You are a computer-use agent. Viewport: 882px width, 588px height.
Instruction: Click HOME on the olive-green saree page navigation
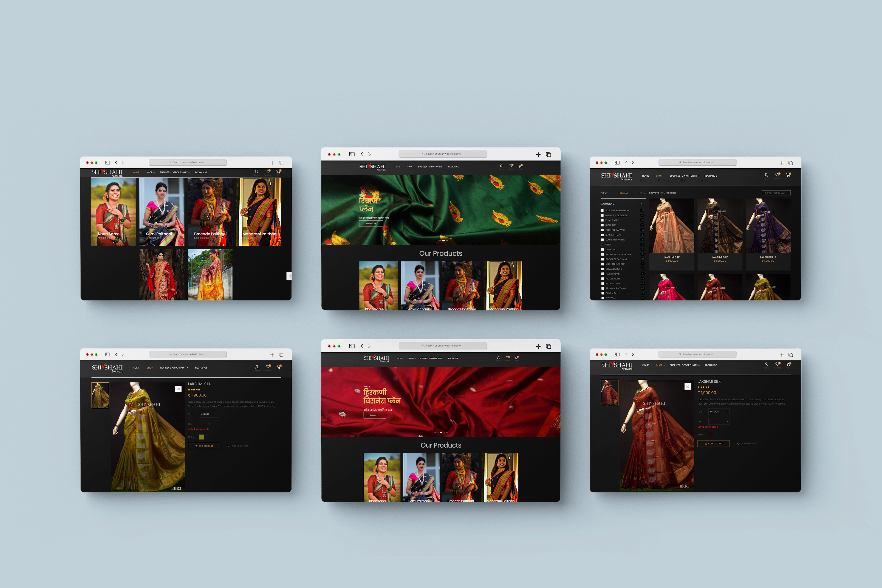[x=136, y=368]
